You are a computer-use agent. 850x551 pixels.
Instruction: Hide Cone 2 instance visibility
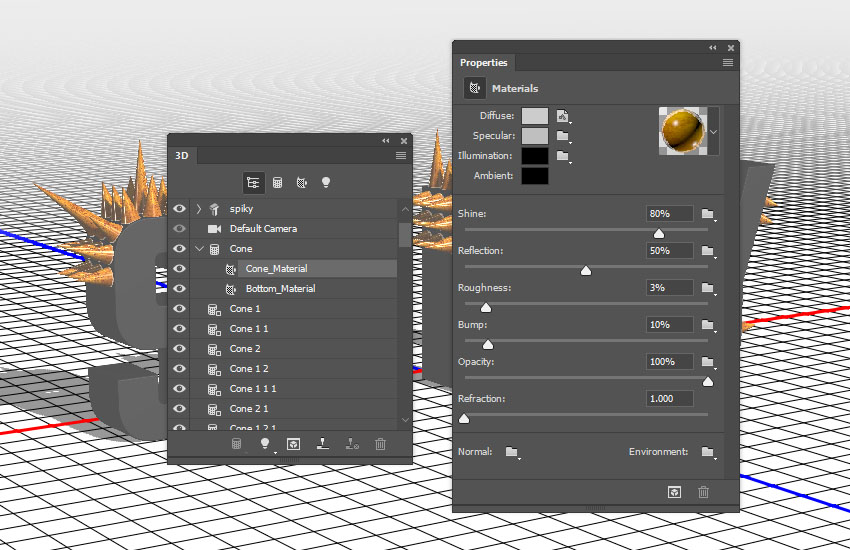(179, 349)
